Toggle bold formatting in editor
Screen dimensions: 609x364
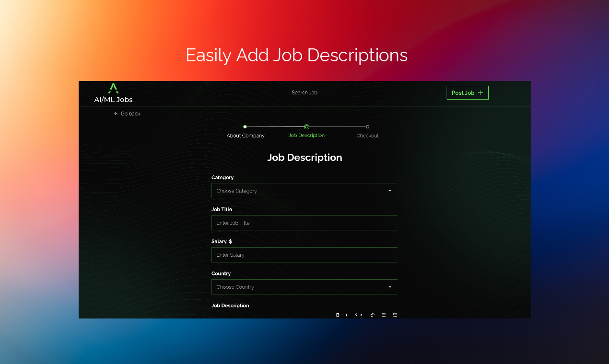tap(338, 315)
